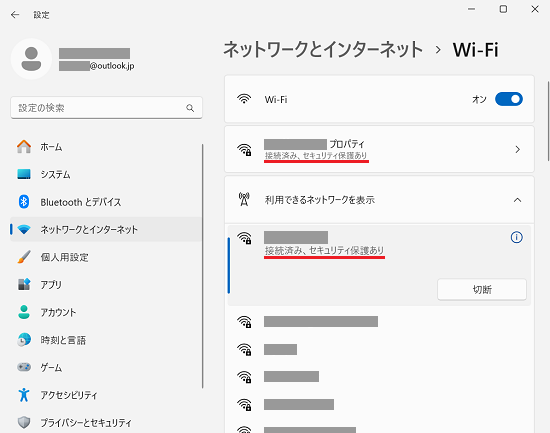The width and height of the screenshot is (550, 433).
Task: Open the connected network プロパティ chevron
Action: pyautogui.click(x=517, y=149)
